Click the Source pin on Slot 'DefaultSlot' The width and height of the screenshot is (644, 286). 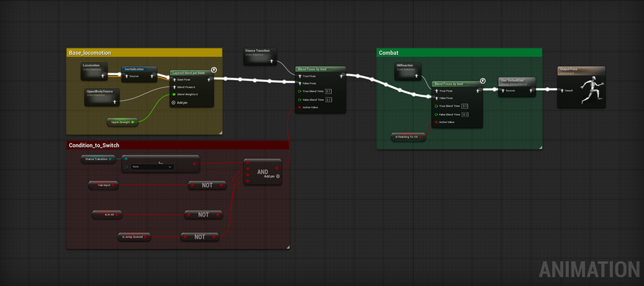click(x=503, y=90)
